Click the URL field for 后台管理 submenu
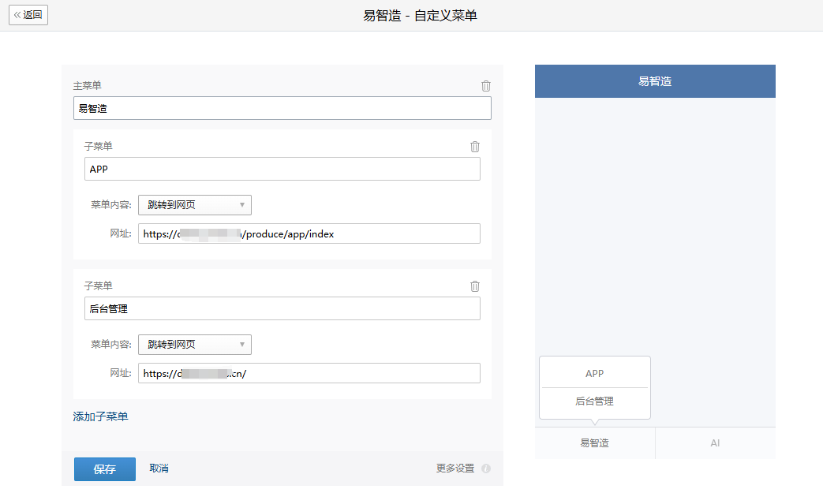The width and height of the screenshot is (823, 504). point(309,373)
